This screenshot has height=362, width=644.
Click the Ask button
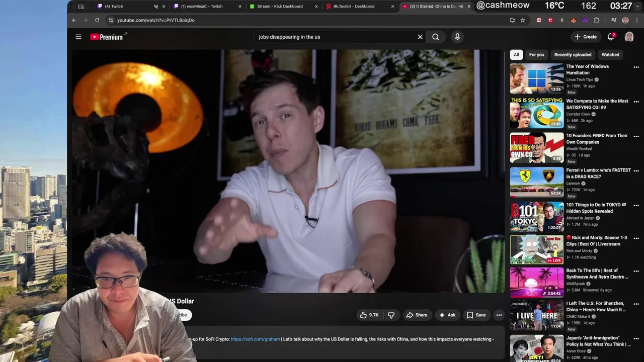[x=447, y=315]
